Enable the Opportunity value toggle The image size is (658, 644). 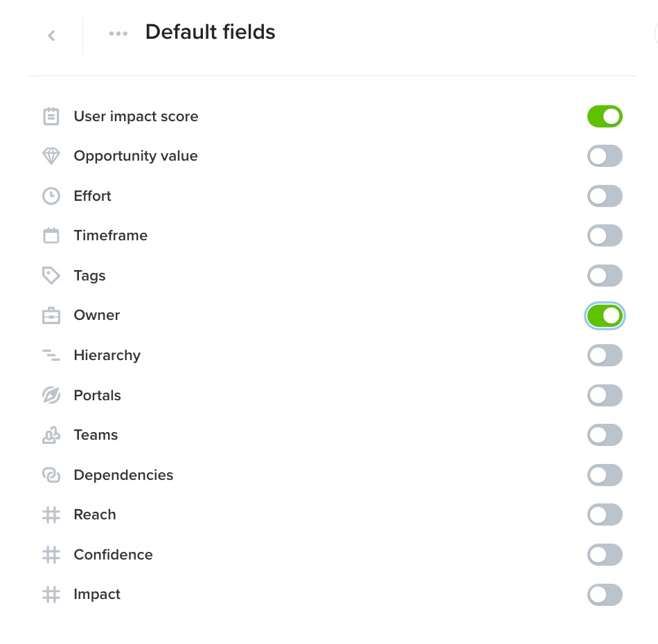click(x=605, y=156)
